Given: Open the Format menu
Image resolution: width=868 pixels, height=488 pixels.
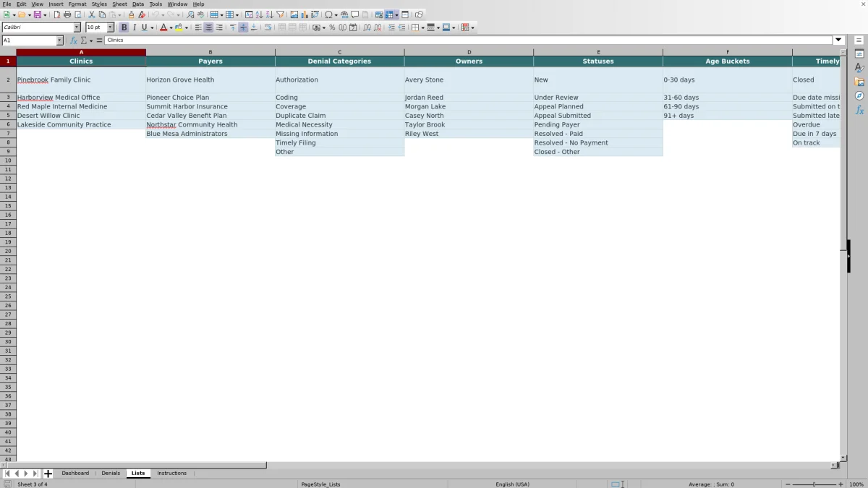Looking at the screenshot, I should pos(77,4).
